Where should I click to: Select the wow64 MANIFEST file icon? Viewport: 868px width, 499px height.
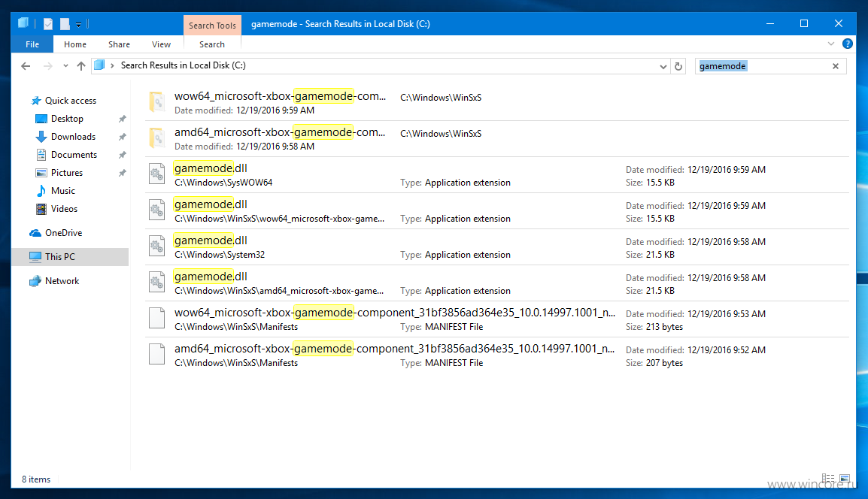[x=157, y=318]
